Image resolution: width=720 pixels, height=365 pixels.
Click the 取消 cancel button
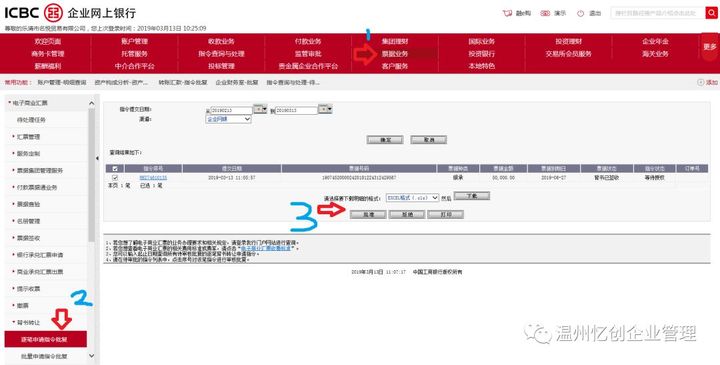[x=428, y=140]
